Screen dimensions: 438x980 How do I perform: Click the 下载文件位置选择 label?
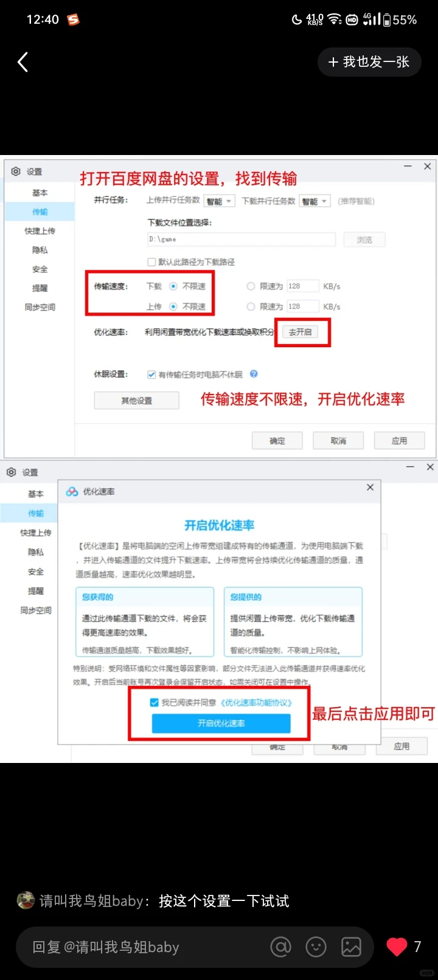tap(179, 223)
